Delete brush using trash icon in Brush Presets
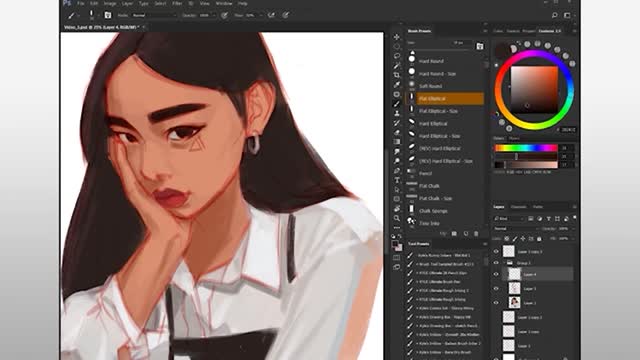This screenshot has width=640, height=360. pos(476,233)
